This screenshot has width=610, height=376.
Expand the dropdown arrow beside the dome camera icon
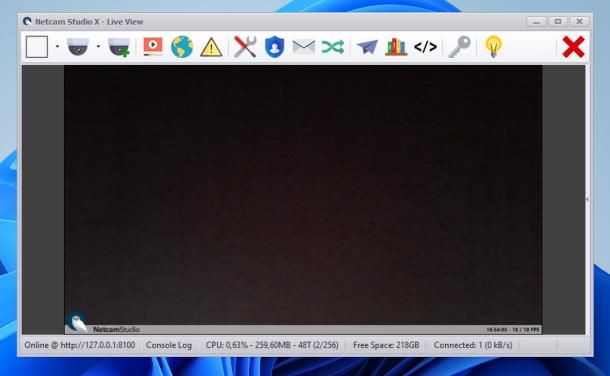click(98, 47)
